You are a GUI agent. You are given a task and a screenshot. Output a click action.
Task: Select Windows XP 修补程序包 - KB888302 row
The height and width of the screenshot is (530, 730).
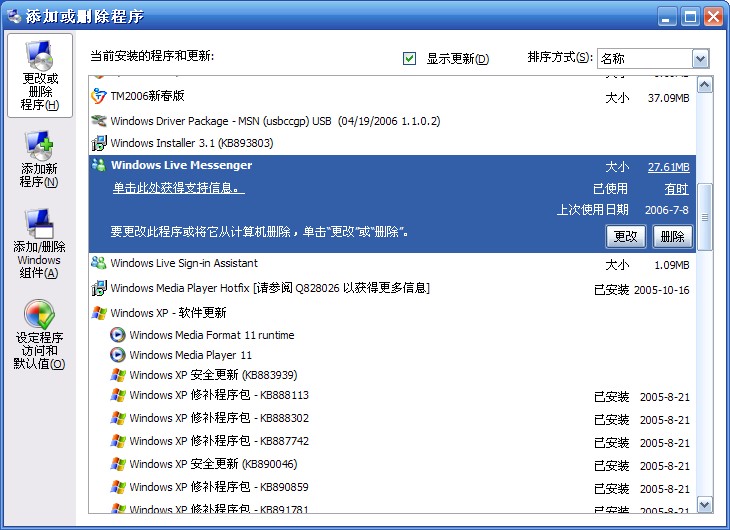tap(392, 418)
